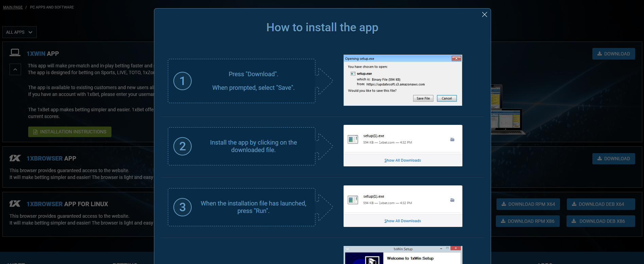Click folder icon in step 3 download image
This screenshot has width=644, height=264.
click(452, 200)
